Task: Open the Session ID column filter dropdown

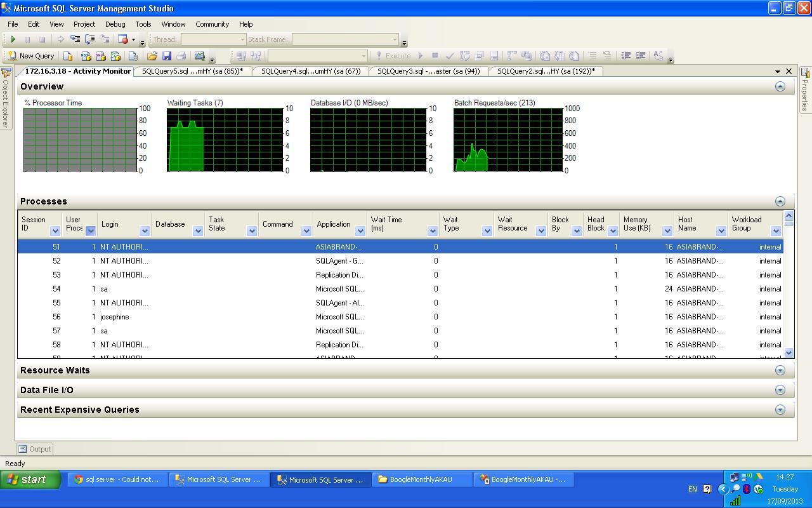Action: [x=55, y=231]
